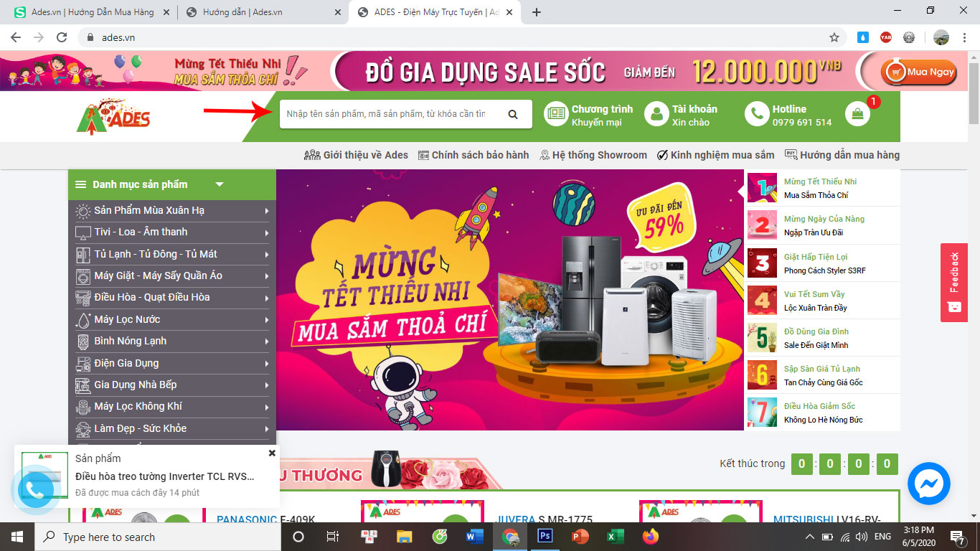The width and height of the screenshot is (980, 551).
Task: Open a new browser tab
Action: click(x=536, y=12)
